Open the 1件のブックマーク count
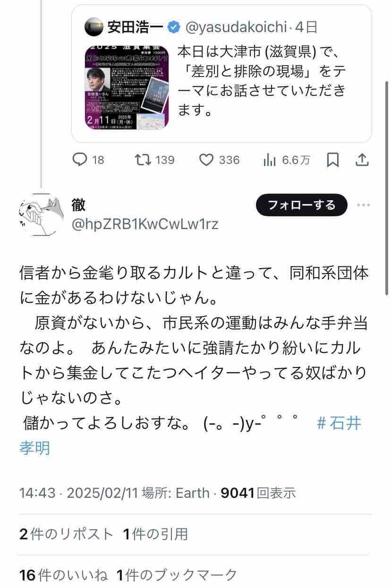 (x=177, y=575)
